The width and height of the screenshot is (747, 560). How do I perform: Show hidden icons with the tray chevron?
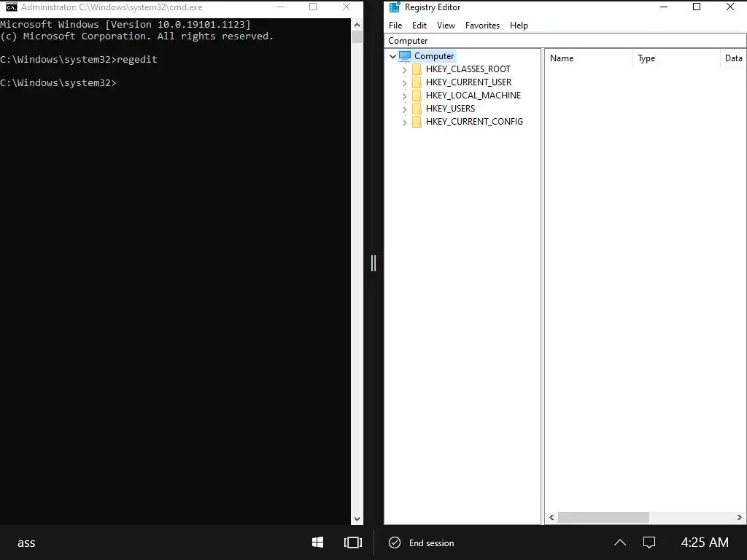(620, 542)
